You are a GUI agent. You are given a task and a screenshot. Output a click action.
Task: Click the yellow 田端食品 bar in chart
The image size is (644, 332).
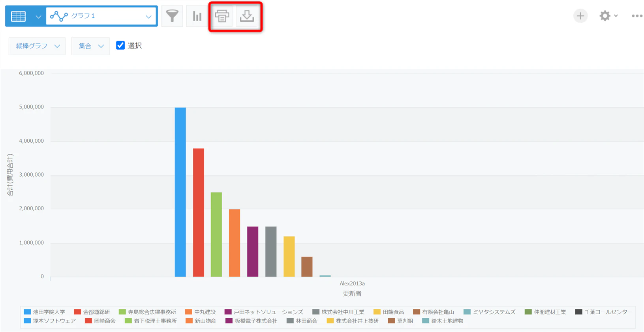289,257
